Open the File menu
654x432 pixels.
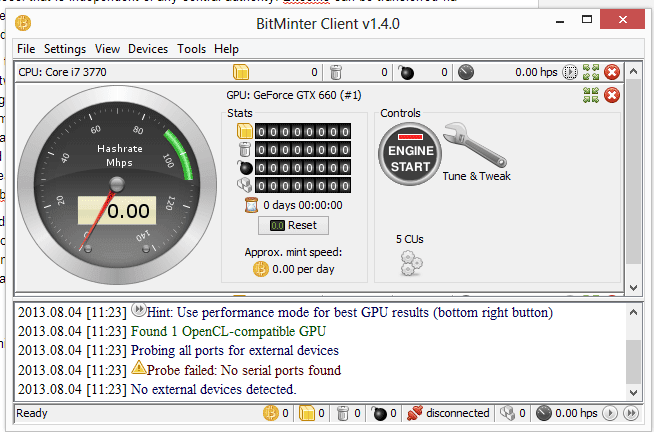tap(26, 49)
